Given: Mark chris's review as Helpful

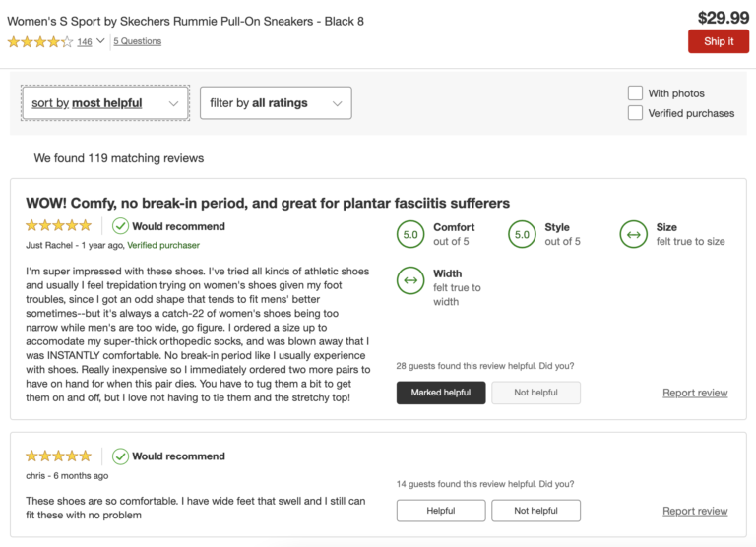Looking at the screenshot, I should click(440, 511).
